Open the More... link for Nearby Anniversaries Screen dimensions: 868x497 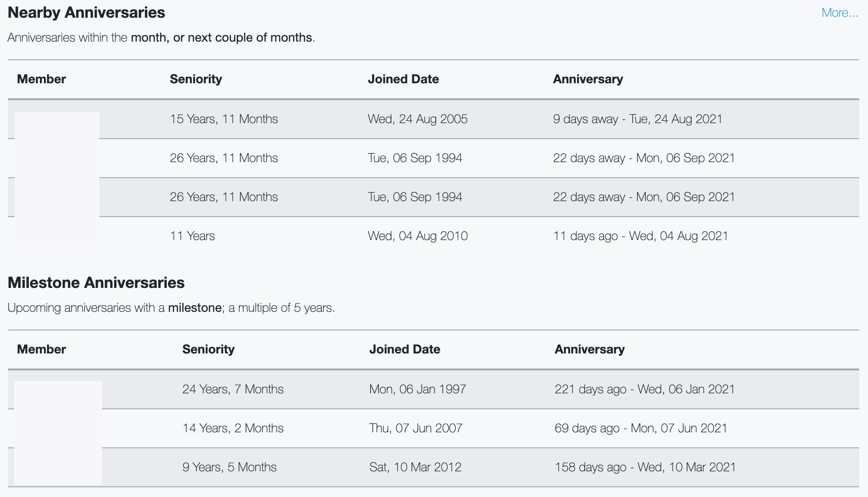pos(840,12)
